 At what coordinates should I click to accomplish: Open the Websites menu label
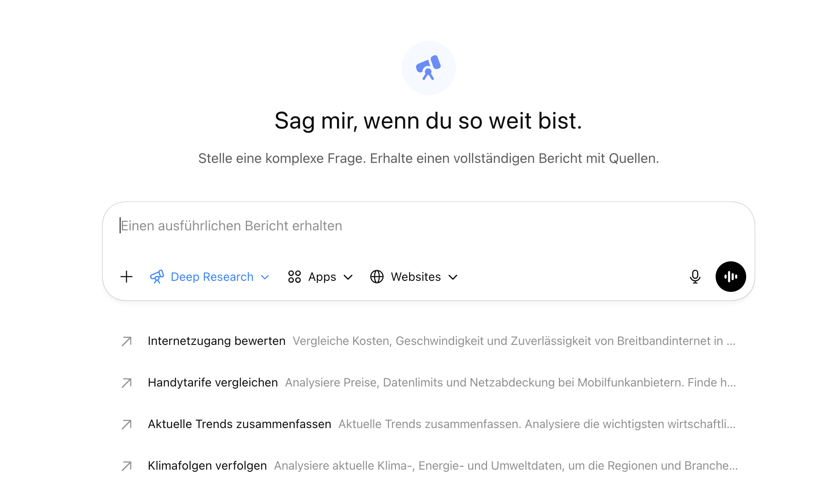[416, 277]
